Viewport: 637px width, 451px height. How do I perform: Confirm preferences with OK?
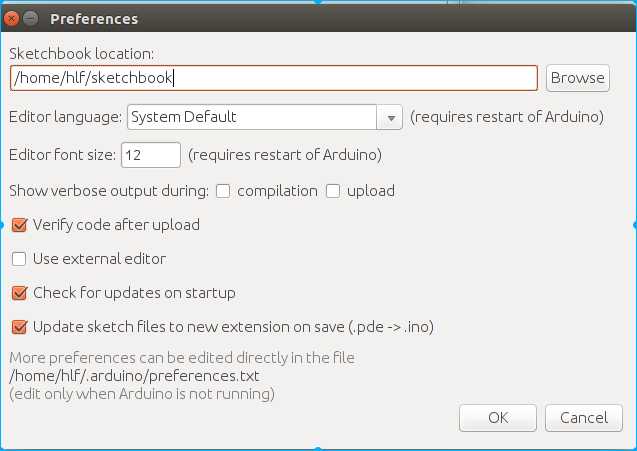click(499, 417)
